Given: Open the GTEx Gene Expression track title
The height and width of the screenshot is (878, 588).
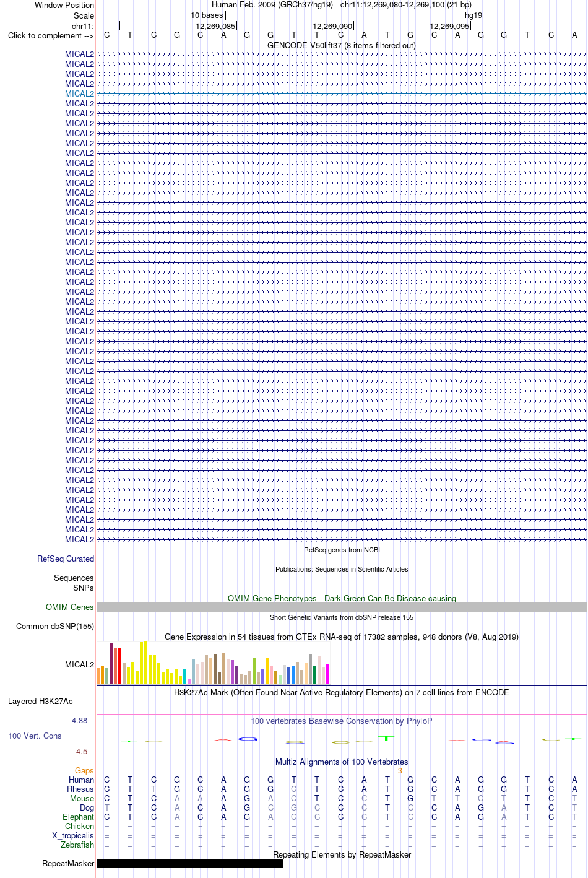Looking at the screenshot, I should click(x=342, y=637).
